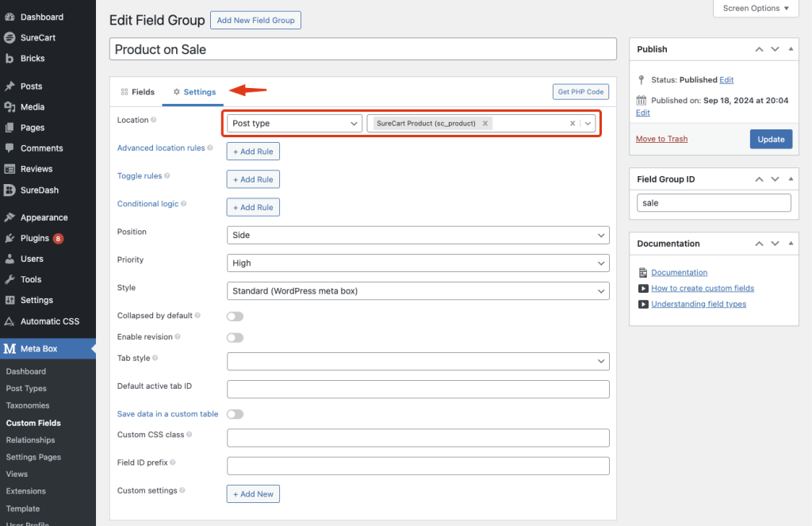Viewport: 812px width, 526px height.
Task: Click the Bricks sidebar icon
Action: (10, 59)
